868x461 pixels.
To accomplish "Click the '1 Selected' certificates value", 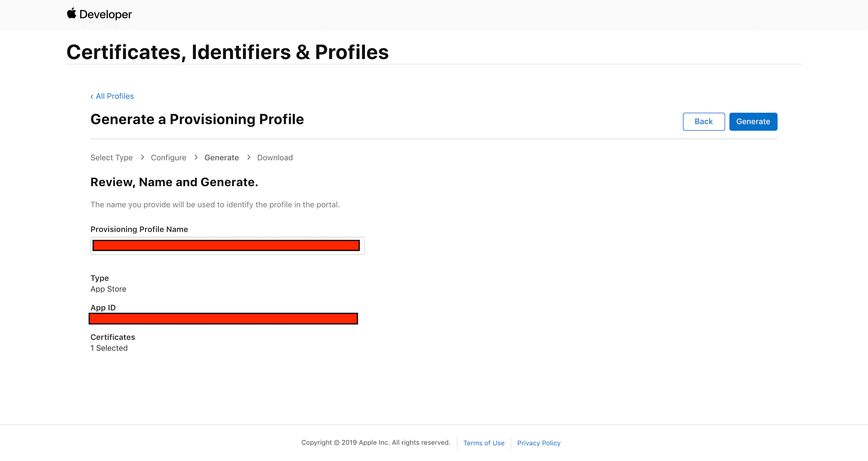I will (109, 348).
